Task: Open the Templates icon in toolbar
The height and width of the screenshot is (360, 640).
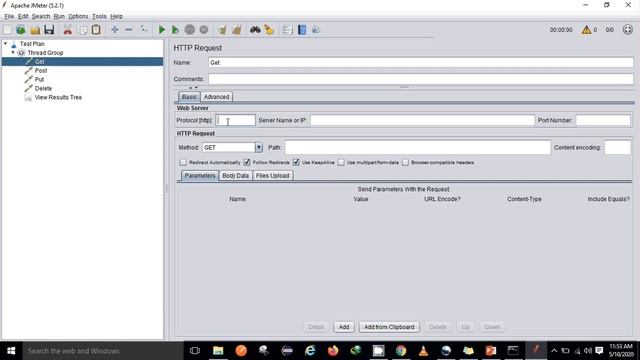Action: [20, 30]
